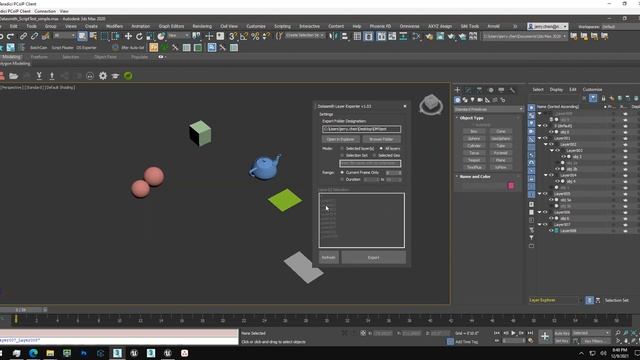Select the 'Selected Geo' mode radio button
The image size is (640, 360).
pos(374,156)
